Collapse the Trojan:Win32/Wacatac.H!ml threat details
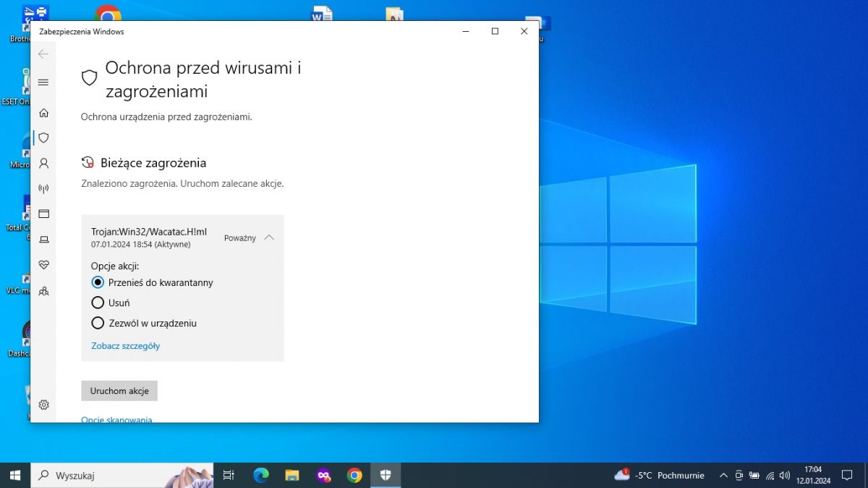 [x=268, y=237]
